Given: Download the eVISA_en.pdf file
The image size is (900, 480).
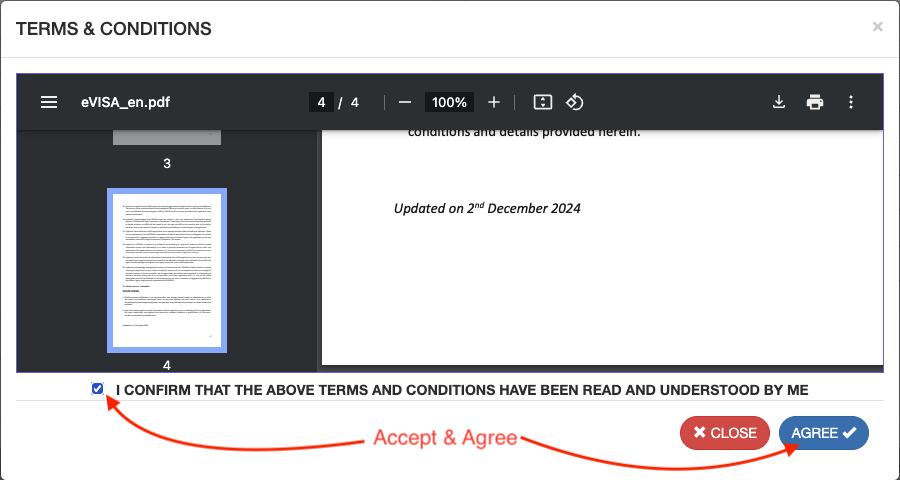Looking at the screenshot, I should 778,102.
